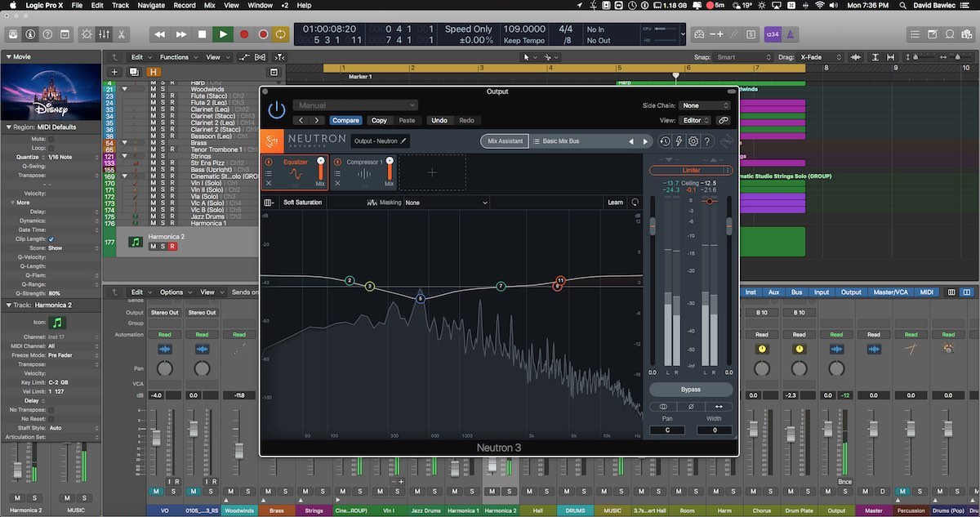Open the Navigate menu in menu bar
The height and width of the screenshot is (517, 980).
pyautogui.click(x=150, y=6)
